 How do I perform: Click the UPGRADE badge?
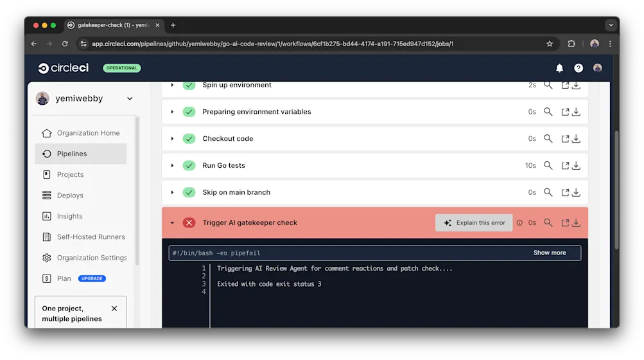[x=92, y=278]
